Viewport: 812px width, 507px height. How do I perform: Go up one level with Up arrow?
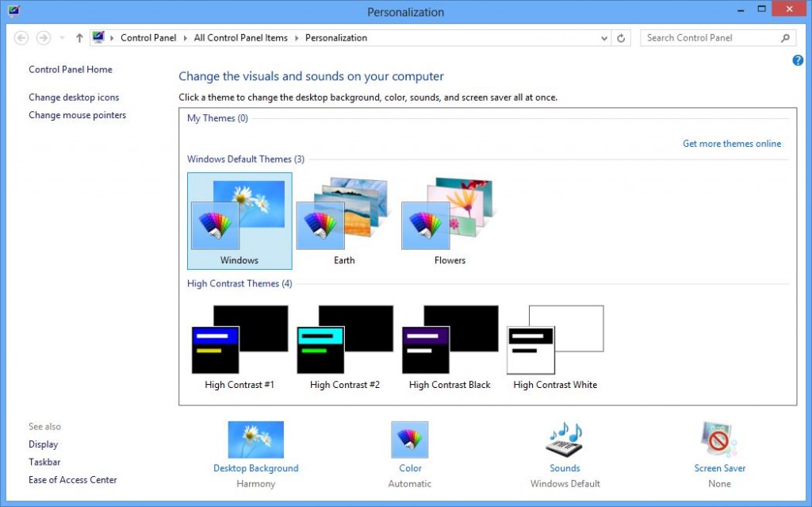(79, 38)
